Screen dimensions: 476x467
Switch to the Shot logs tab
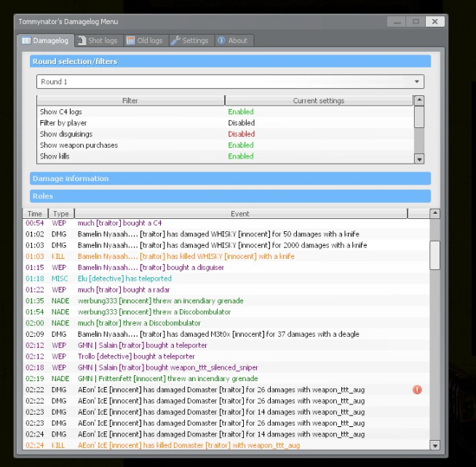coord(98,41)
